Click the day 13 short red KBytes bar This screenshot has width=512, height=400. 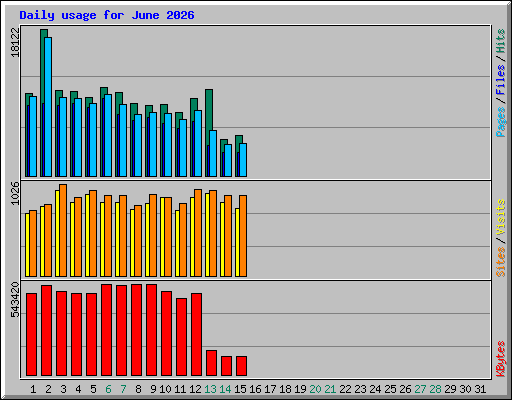pyautogui.click(x=211, y=363)
